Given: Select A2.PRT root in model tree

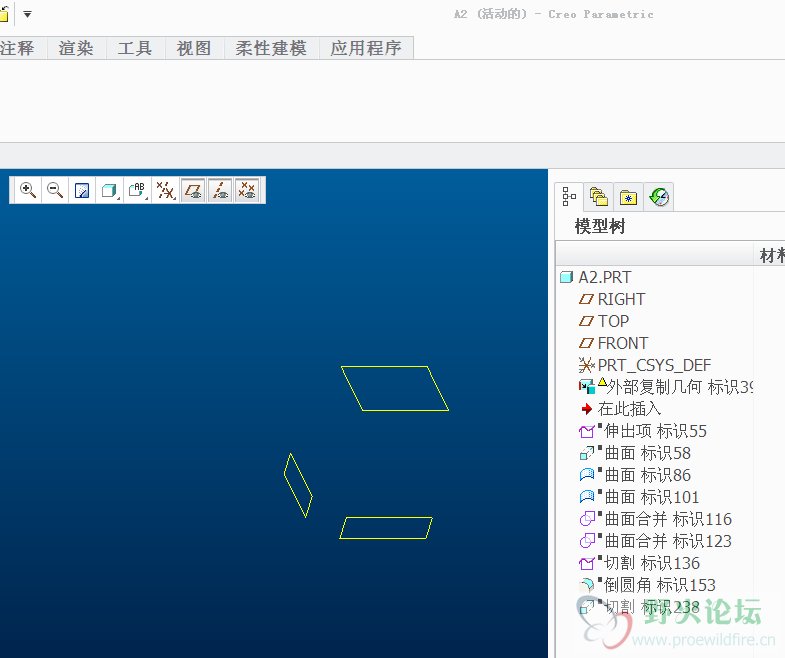Looking at the screenshot, I should [605, 277].
